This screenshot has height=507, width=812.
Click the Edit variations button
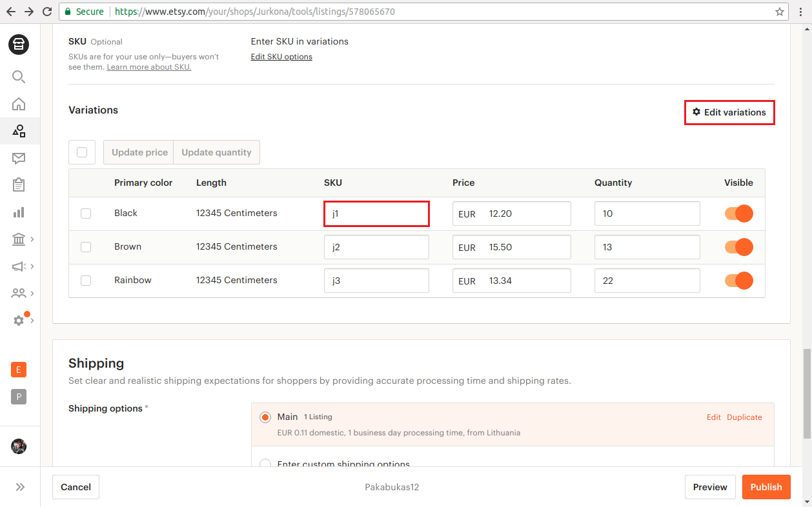[729, 112]
